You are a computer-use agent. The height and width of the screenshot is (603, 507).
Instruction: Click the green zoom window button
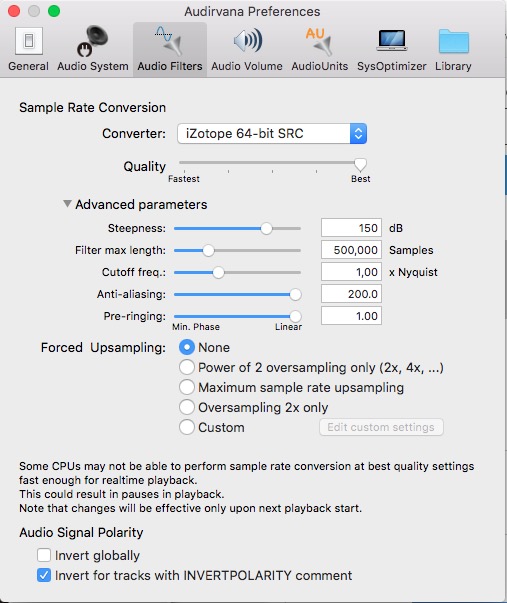(x=54, y=11)
